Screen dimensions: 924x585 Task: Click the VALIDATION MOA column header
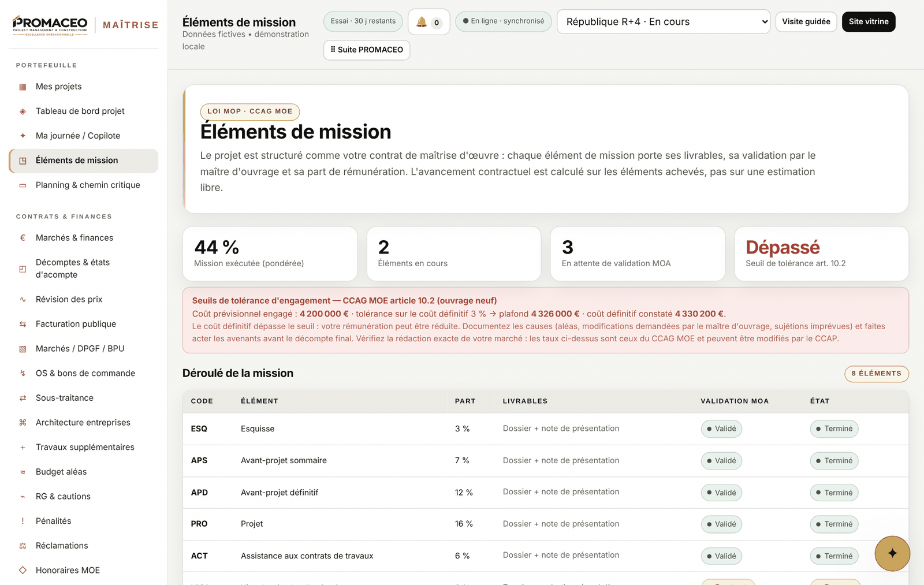pyautogui.click(x=735, y=401)
